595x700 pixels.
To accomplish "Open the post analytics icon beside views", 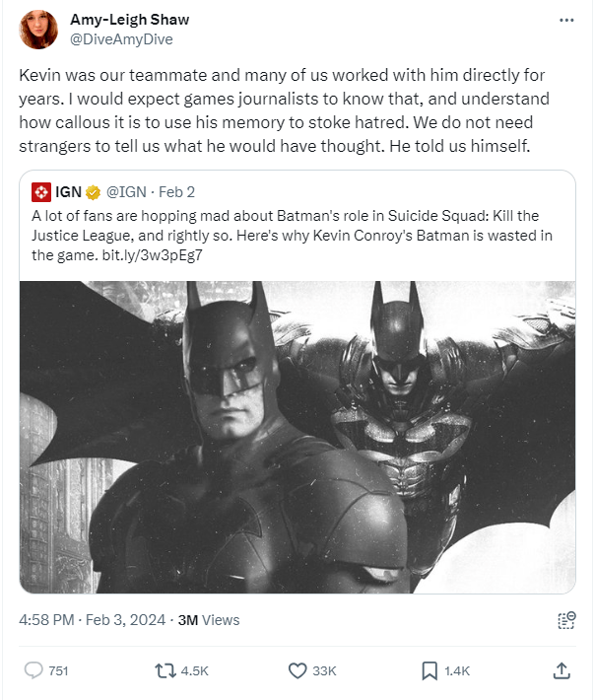I will coord(565,620).
